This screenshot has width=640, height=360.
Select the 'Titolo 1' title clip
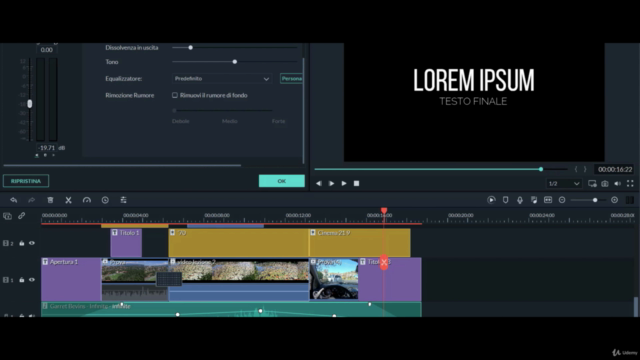click(126, 243)
